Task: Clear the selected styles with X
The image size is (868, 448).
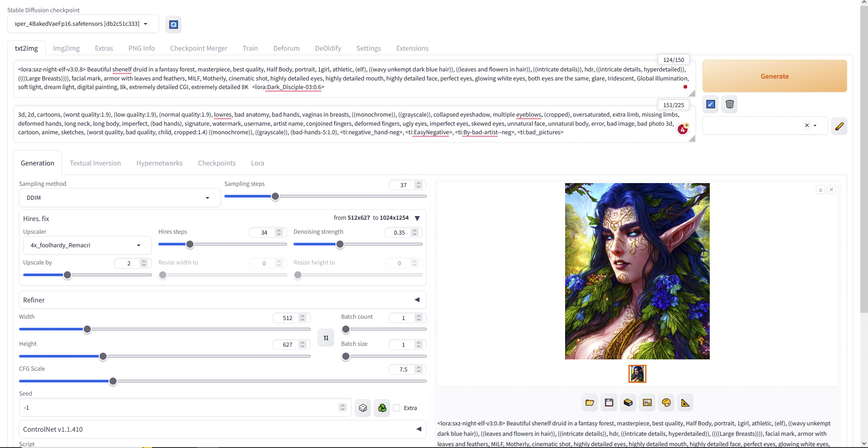Action: 807,125
